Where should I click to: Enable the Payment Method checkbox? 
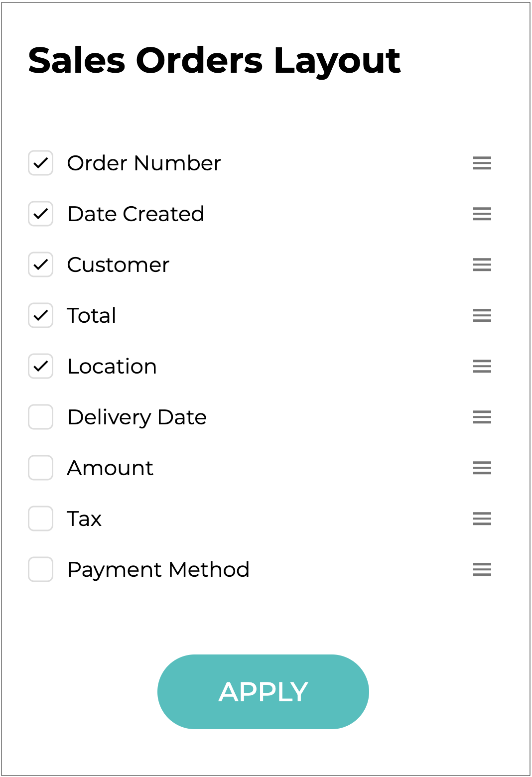(x=40, y=569)
